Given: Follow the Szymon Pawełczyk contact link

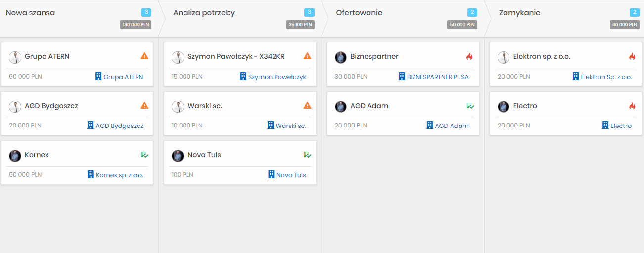Looking at the screenshot, I should [x=277, y=77].
